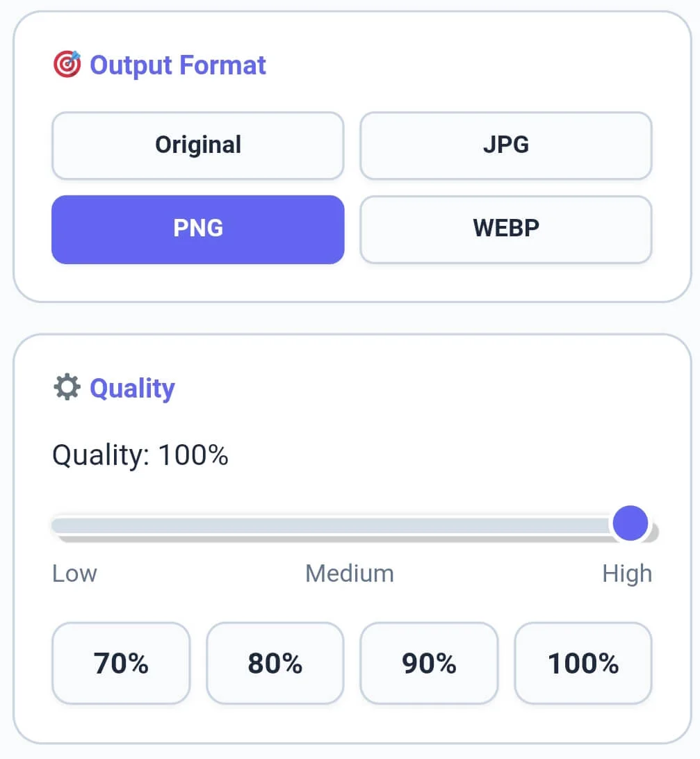Select the PNG format button
Viewport: 700px width, 759px height.
pos(197,229)
